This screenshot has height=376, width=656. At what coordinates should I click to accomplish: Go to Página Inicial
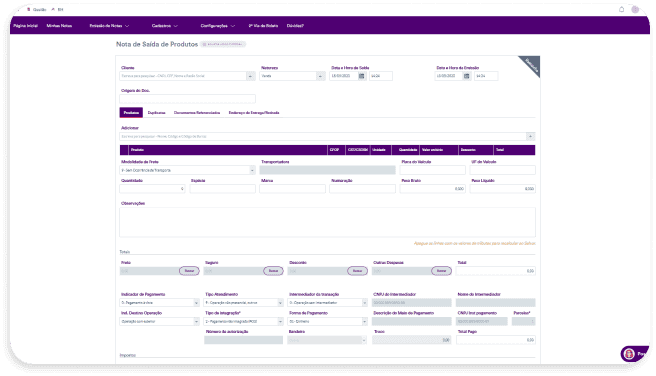26,26
